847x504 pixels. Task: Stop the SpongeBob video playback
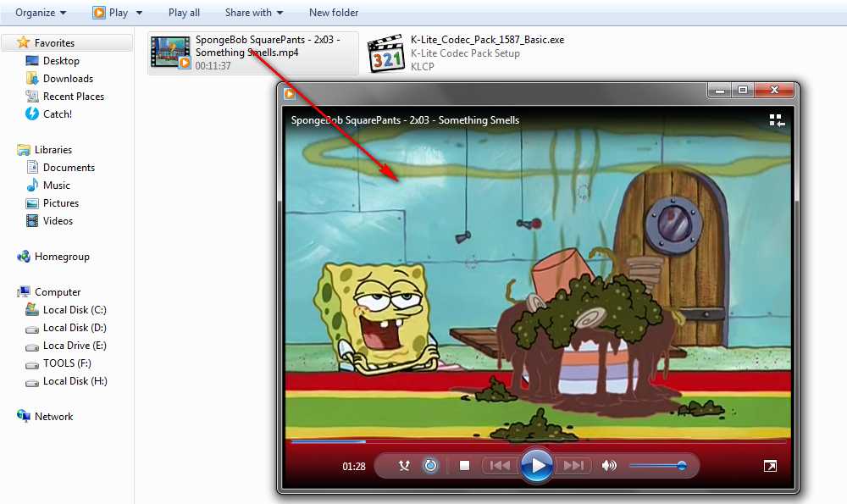(x=464, y=466)
